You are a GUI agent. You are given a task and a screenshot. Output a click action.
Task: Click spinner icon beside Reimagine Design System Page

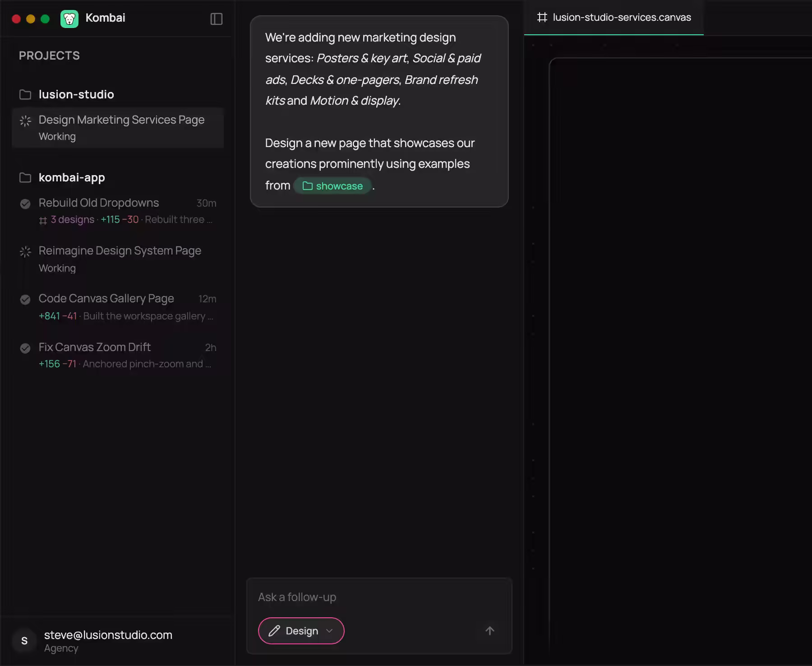[x=25, y=251]
